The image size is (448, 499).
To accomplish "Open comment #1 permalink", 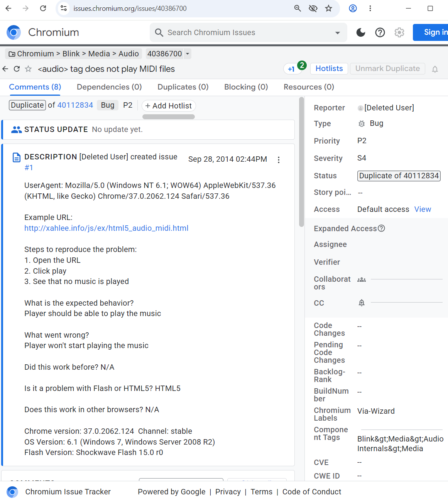I will pyautogui.click(x=29, y=167).
